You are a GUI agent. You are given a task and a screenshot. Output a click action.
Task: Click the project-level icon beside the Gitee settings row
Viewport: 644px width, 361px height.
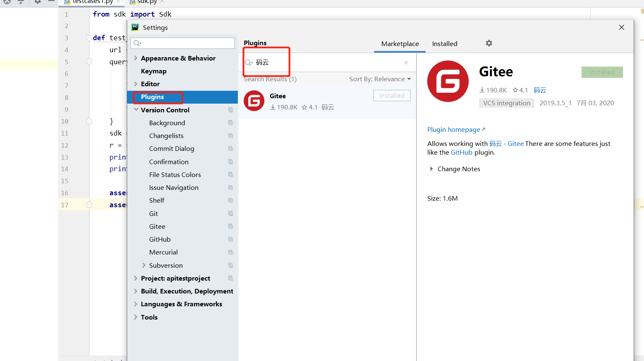point(231,226)
